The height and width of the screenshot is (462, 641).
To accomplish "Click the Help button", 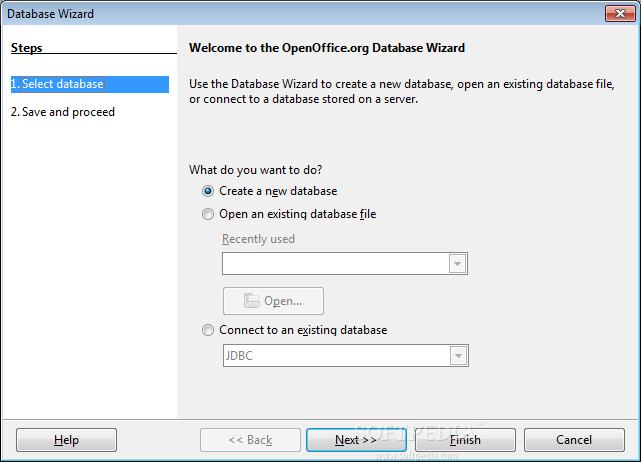I will pos(66,440).
